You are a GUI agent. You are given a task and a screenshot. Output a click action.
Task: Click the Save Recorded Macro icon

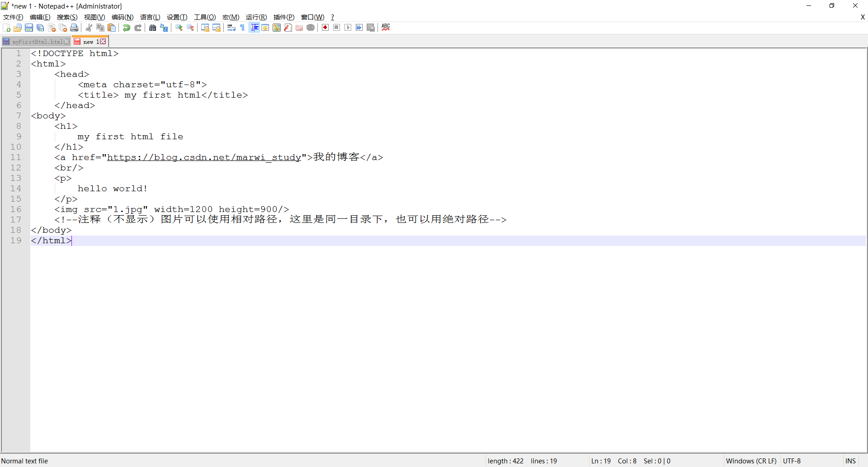371,28
